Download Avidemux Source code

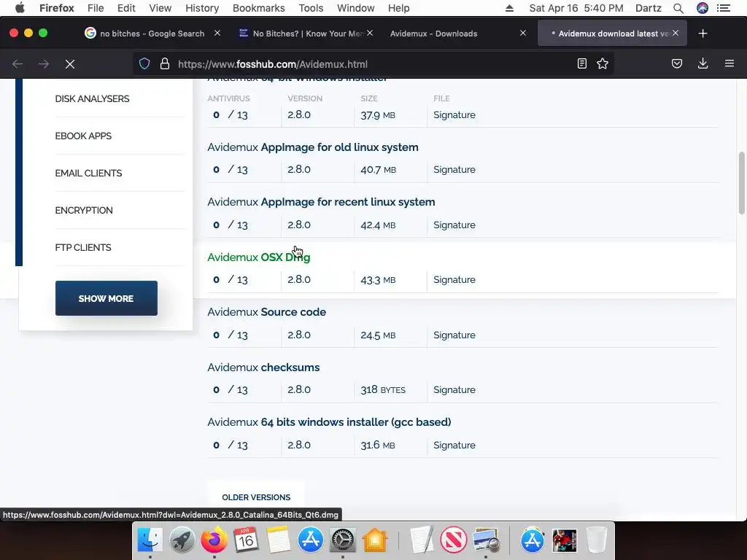click(267, 312)
